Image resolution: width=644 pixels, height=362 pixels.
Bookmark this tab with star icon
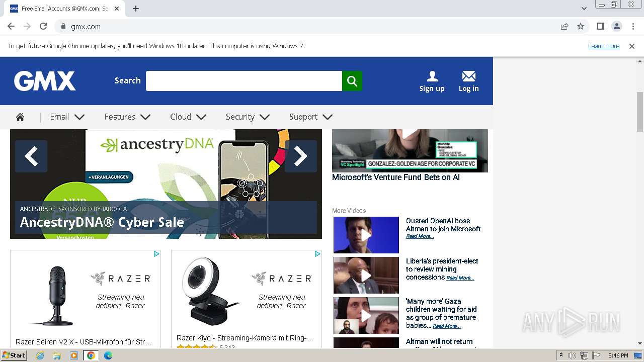581,26
